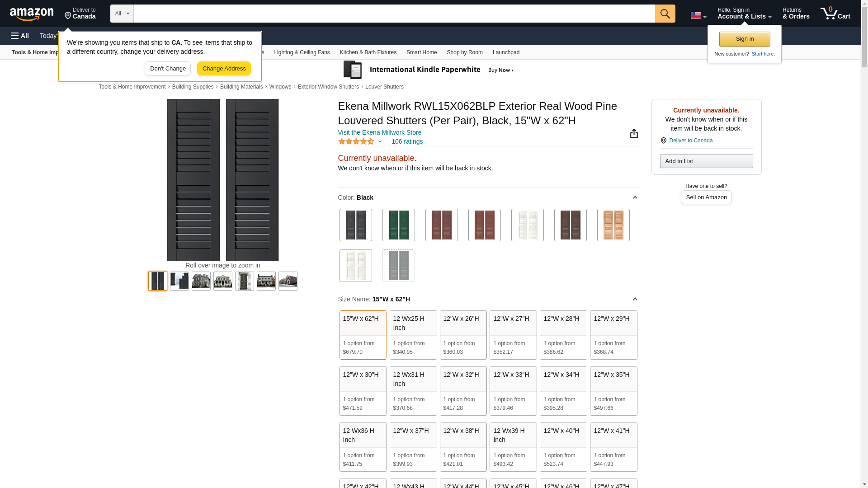Collapse the Color section chevron

coord(635,197)
